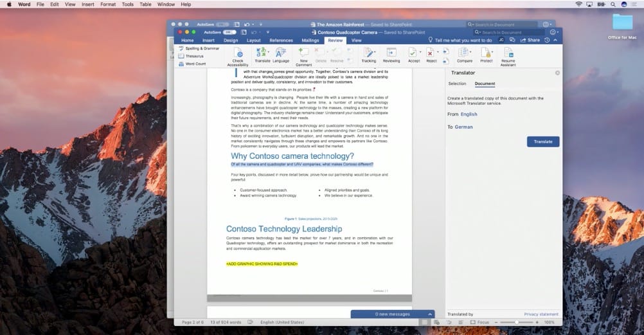The width and height of the screenshot is (644, 335).
Task: Open the quick access toolbar customize arrow
Action: [268, 32]
